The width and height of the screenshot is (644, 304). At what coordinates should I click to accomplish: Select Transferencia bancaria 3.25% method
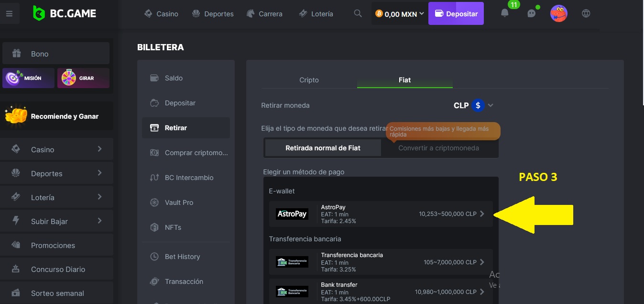tap(380, 262)
